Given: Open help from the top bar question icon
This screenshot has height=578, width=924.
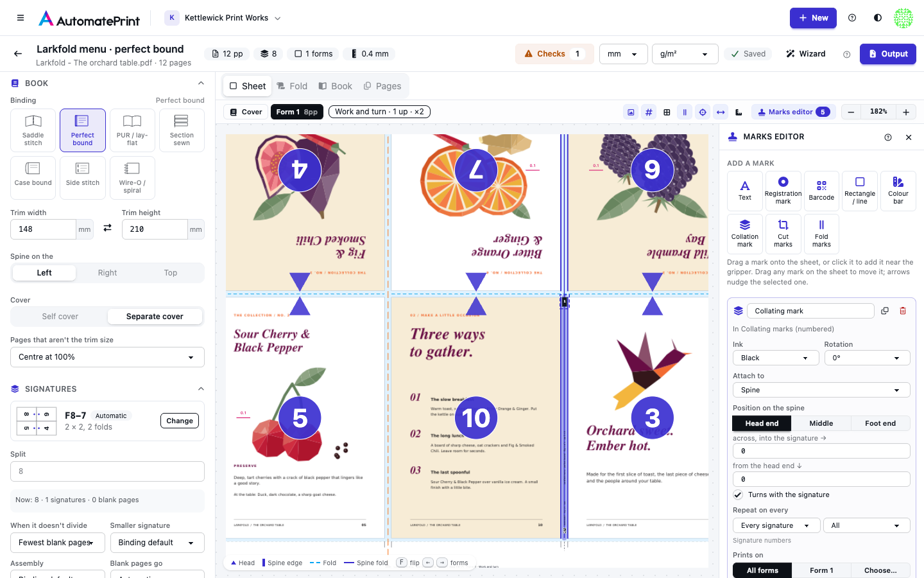Looking at the screenshot, I should click(852, 18).
